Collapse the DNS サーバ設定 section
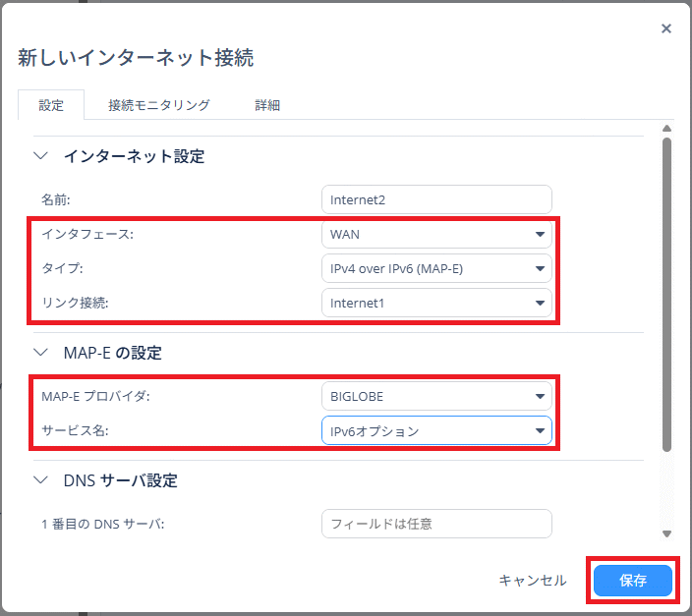The height and width of the screenshot is (616, 692). point(40,480)
